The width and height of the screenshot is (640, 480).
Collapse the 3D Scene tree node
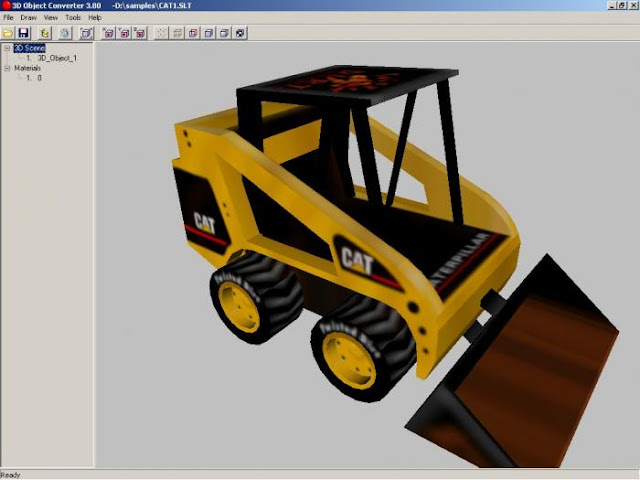pos(7,48)
